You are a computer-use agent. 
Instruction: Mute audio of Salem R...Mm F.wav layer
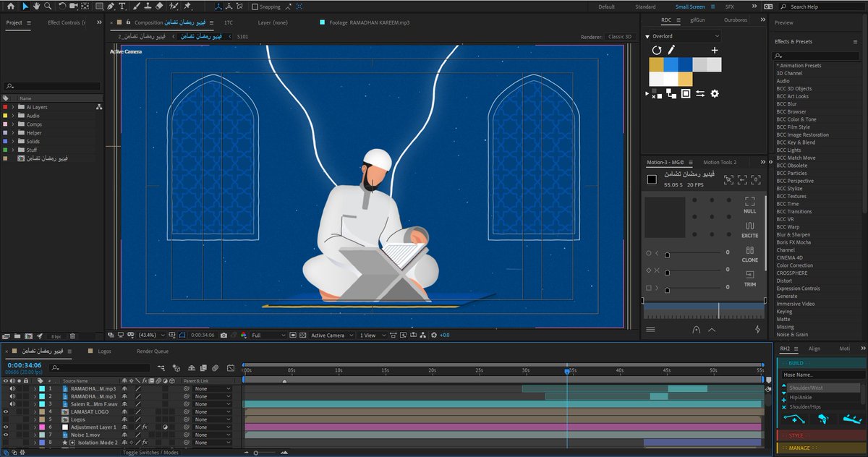point(13,403)
